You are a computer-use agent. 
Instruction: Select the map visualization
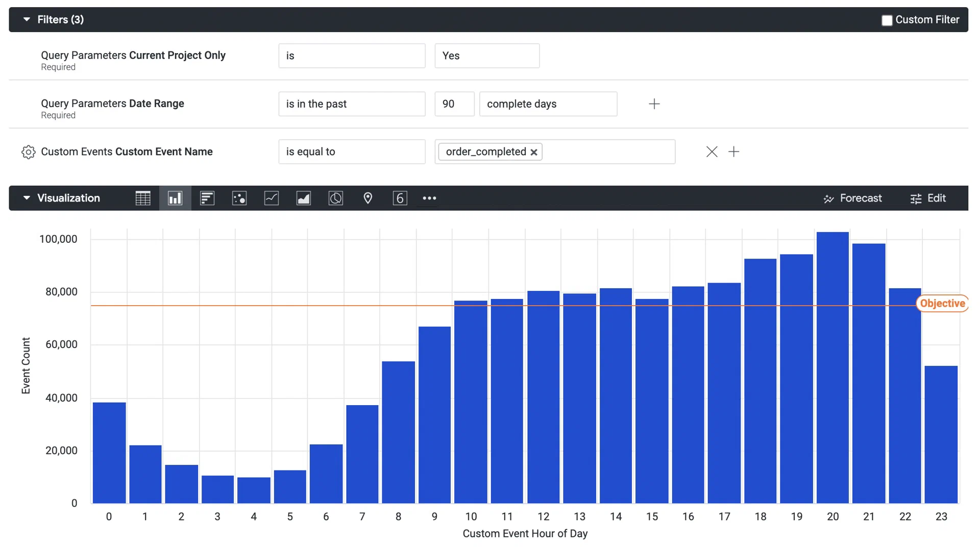pos(368,198)
